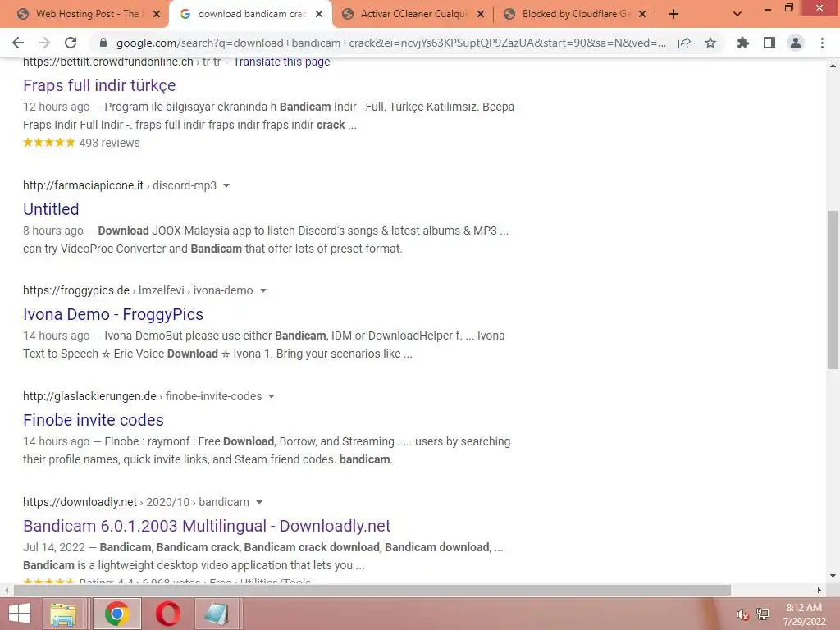Click the 493 reviews text
The width and height of the screenshot is (840, 630).
(109, 143)
